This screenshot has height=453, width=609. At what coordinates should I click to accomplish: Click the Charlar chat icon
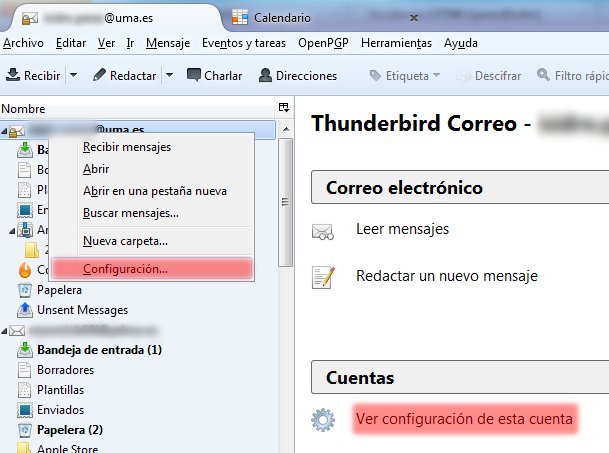193,75
